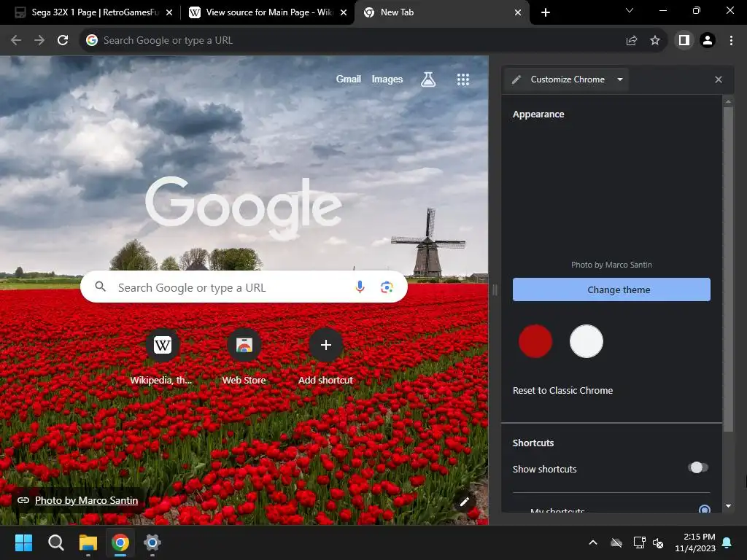Viewport: 747px width, 560px height.
Task: Pick the white theme color swatch
Action: click(587, 341)
